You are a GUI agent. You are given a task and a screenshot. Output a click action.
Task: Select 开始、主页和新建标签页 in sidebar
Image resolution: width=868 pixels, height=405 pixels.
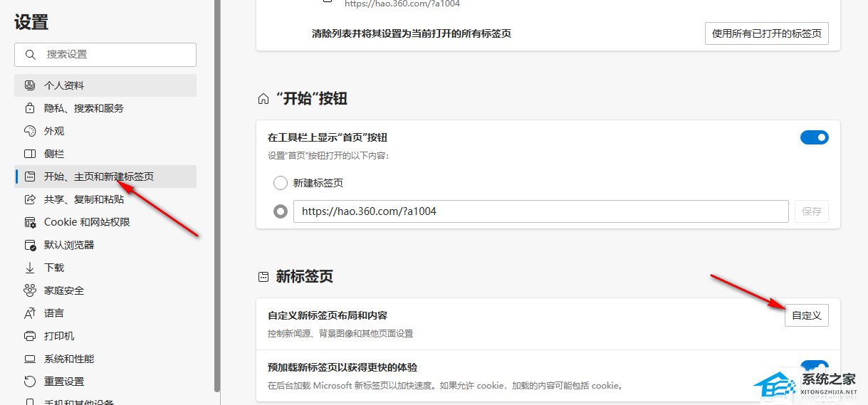[105, 177]
